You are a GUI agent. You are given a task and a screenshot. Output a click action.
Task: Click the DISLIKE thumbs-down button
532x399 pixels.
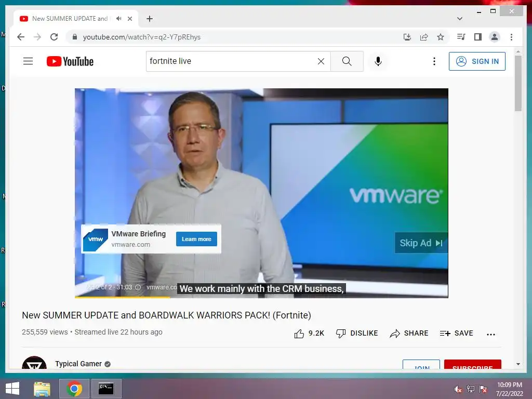click(356, 334)
